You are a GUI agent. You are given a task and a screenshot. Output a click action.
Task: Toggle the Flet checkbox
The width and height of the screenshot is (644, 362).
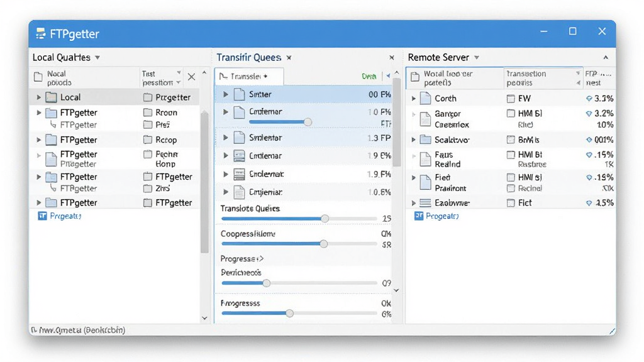(x=511, y=203)
